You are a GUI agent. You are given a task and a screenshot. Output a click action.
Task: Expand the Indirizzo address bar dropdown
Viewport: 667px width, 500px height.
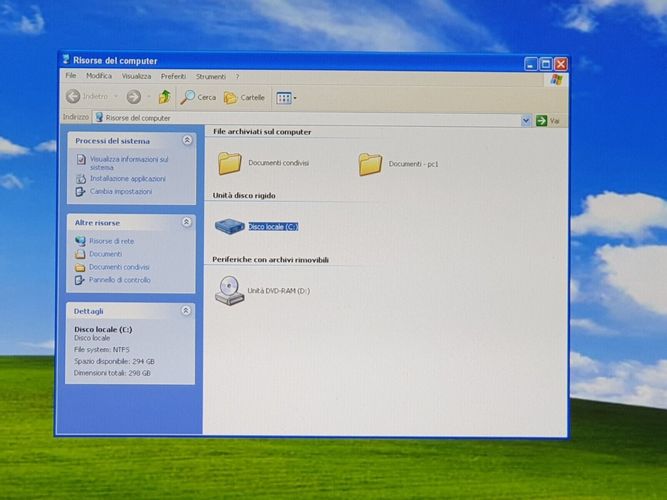pos(526,121)
